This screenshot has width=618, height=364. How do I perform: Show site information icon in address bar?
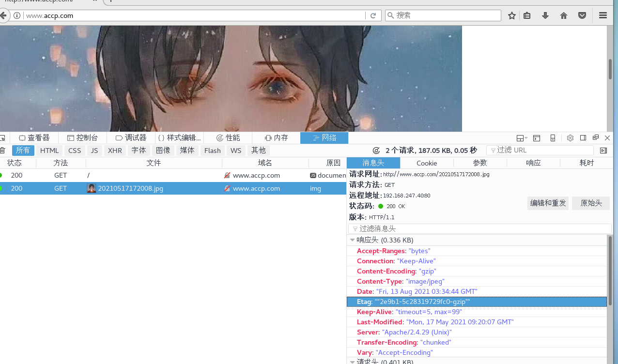coord(17,15)
